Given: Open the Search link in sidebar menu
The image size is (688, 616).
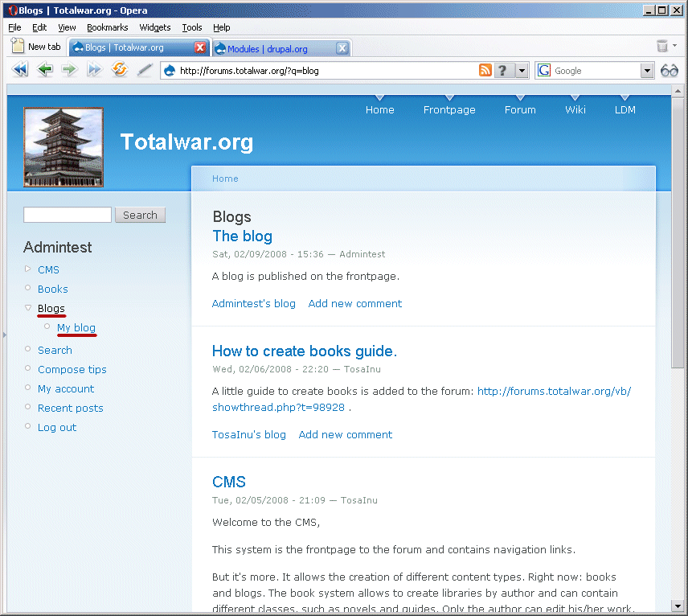Looking at the screenshot, I should click(x=55, y=350).
